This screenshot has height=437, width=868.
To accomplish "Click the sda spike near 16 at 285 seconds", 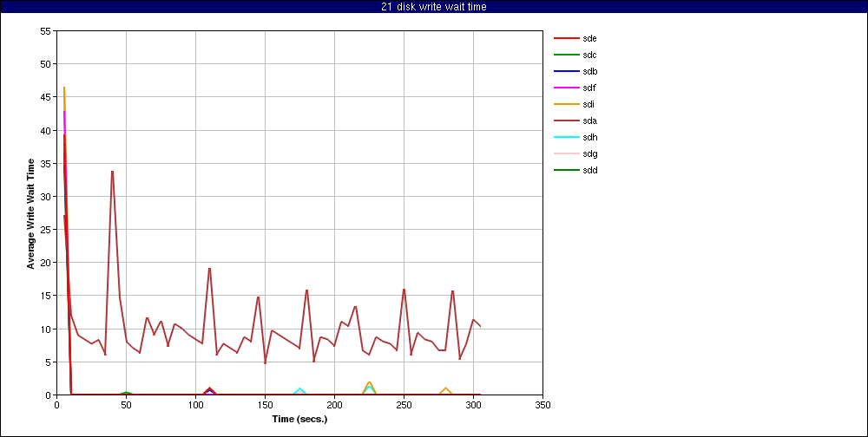I will pos(453,291).
